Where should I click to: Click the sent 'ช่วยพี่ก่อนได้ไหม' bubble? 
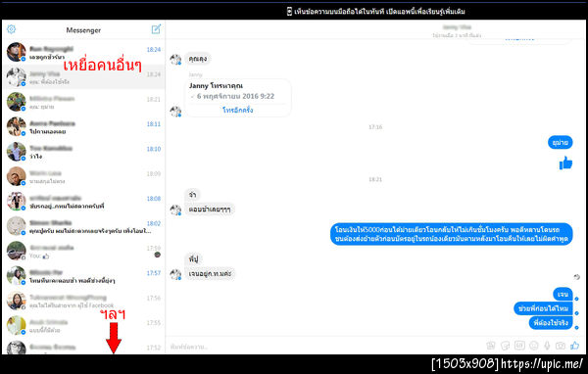pyautogui.click(x=543, y=308)
